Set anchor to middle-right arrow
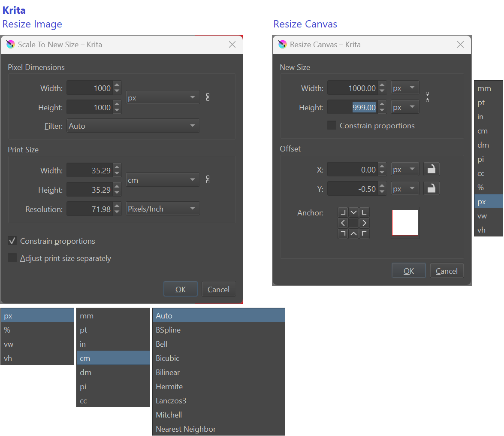Screen dimensions: 504x436 click(x=364, y=223)
